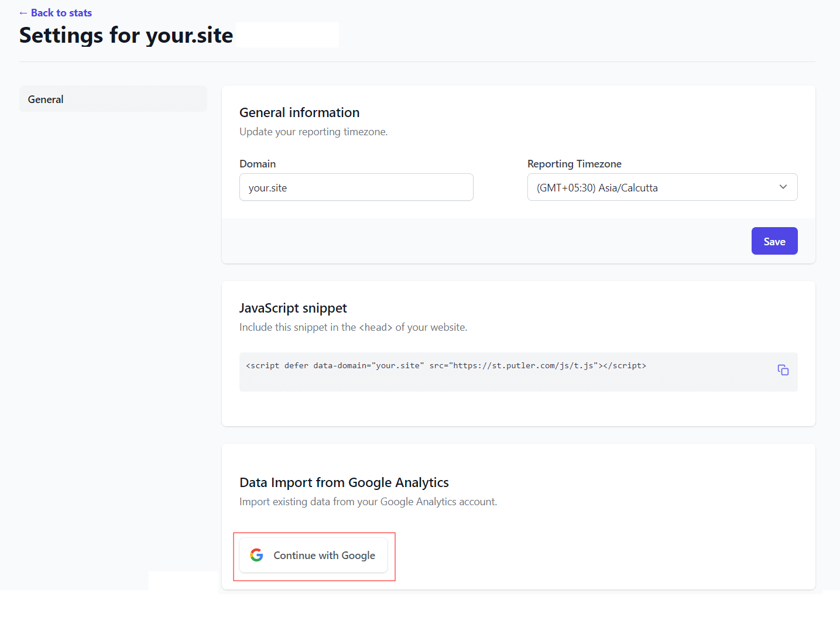Click the Google logo icon
Screen dimensions: 840x617
[256, 555]
